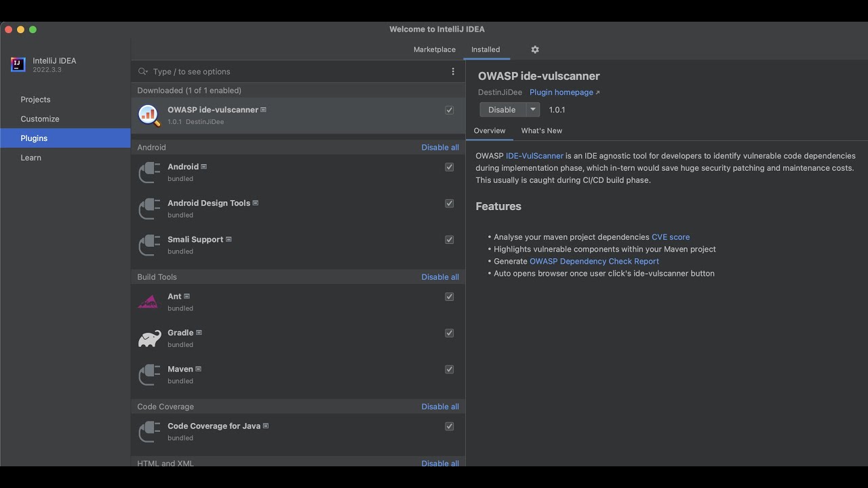Select Plugins in the sidebar
868x488 pixels.
pos(65,138)
